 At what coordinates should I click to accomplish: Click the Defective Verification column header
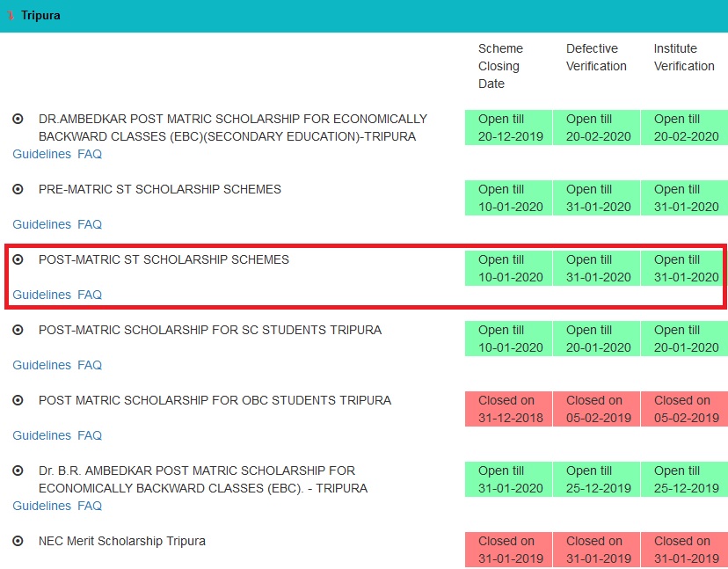coord(596,57)
